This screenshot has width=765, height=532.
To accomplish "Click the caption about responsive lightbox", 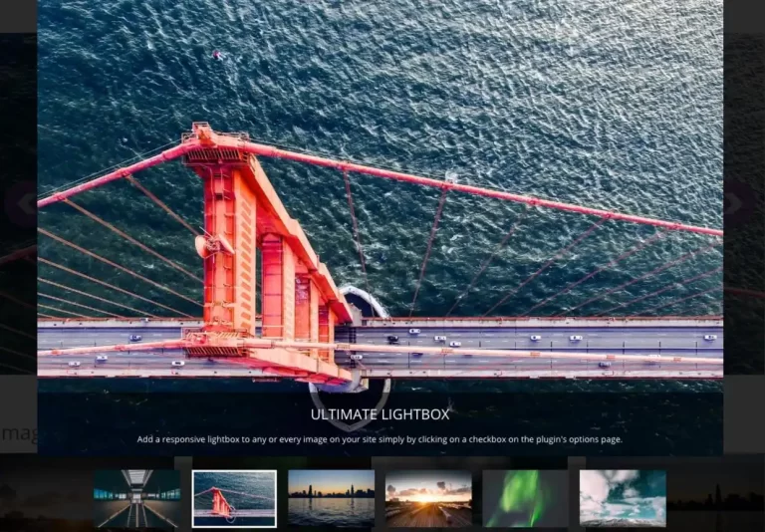I will [x=380, y=439].
